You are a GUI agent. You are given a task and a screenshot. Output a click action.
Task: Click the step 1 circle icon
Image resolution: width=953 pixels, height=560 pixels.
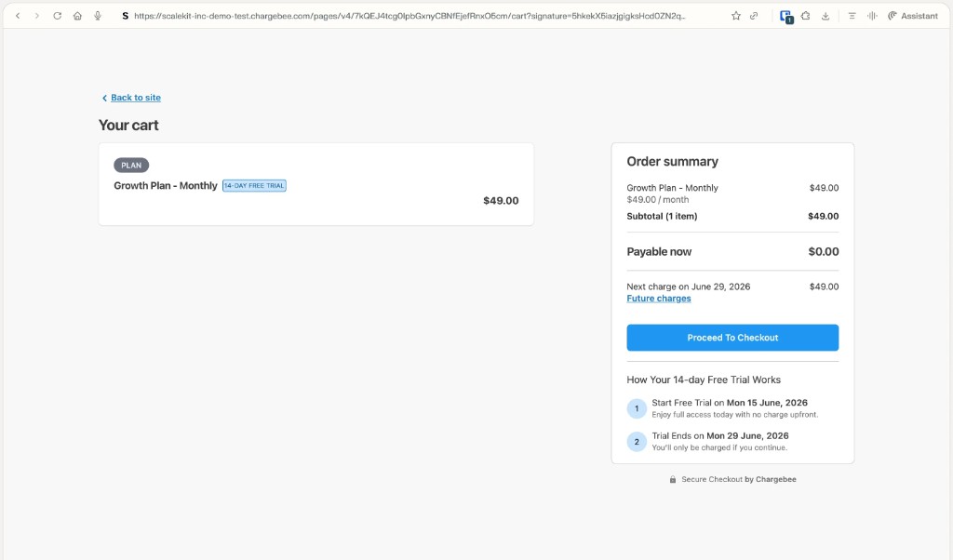point(637,408)
